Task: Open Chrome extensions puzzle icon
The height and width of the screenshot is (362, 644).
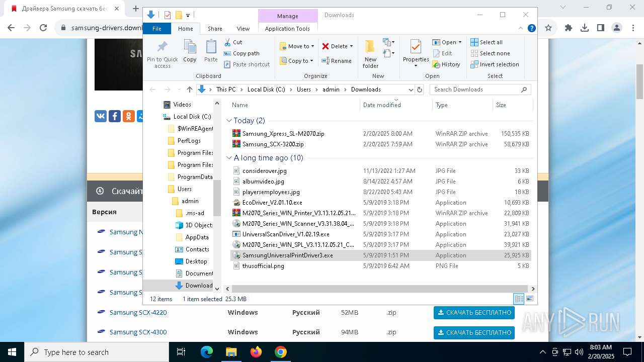Action: [569, 28]
